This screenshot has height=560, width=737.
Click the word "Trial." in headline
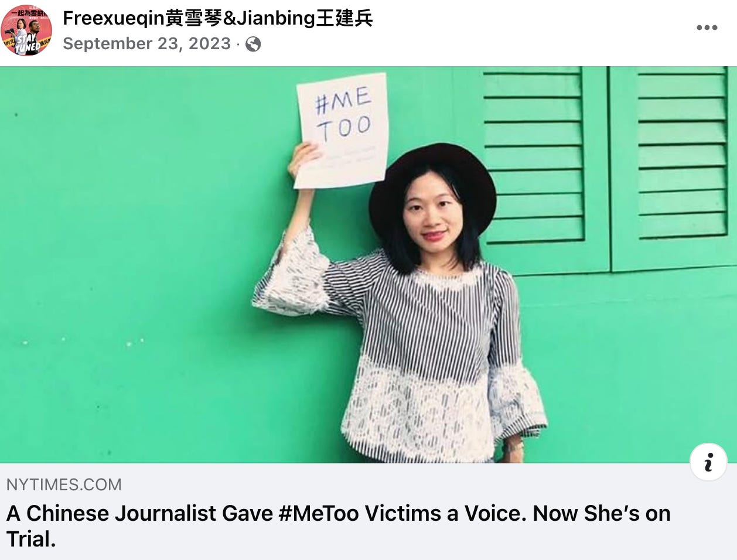(x=31, y=539)
